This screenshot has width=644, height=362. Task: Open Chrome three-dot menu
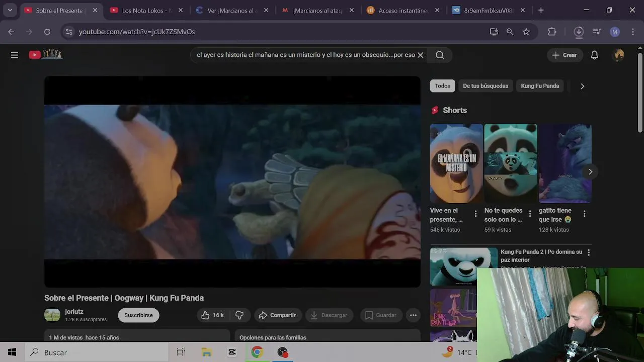pyautogui.click(x=632, y=32)
